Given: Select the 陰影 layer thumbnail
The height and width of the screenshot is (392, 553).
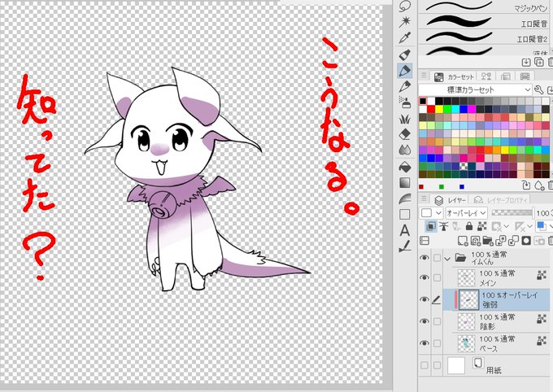Looking at the screenshot, I should click(x=466, y=321).
